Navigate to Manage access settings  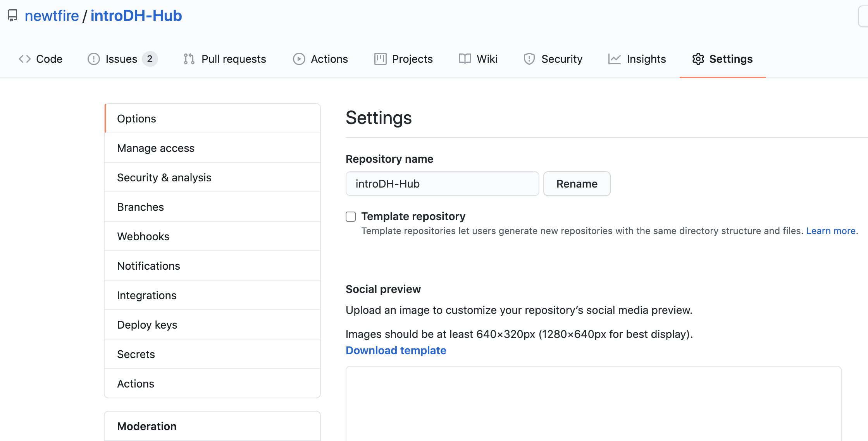point(156,147)
